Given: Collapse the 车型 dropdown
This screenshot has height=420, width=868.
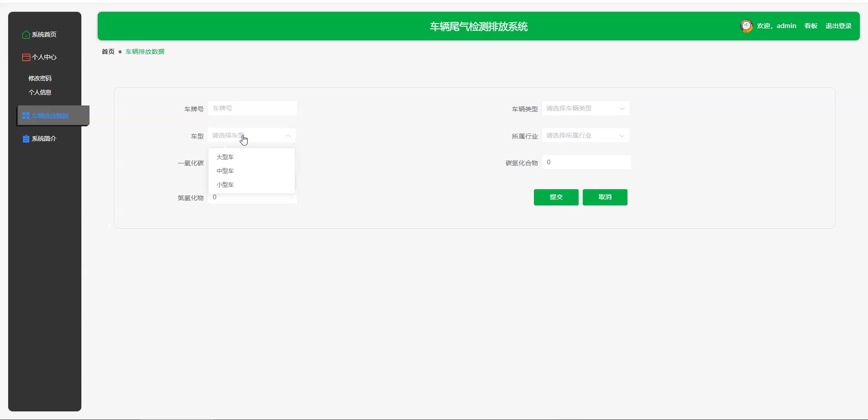Looking at the screenshot, I should pyautogui.click(x=252, y=135).
